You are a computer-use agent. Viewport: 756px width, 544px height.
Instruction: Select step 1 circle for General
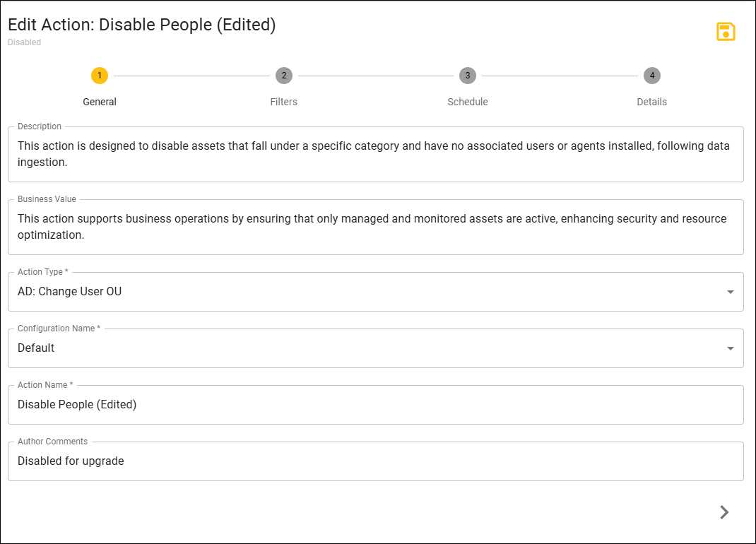(x=100, y=75)
